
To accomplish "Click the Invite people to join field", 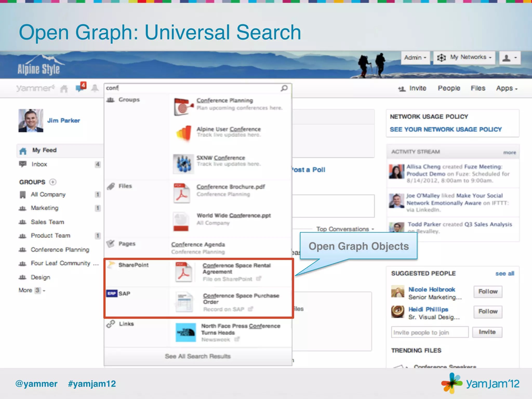I will tap(430, 332).
